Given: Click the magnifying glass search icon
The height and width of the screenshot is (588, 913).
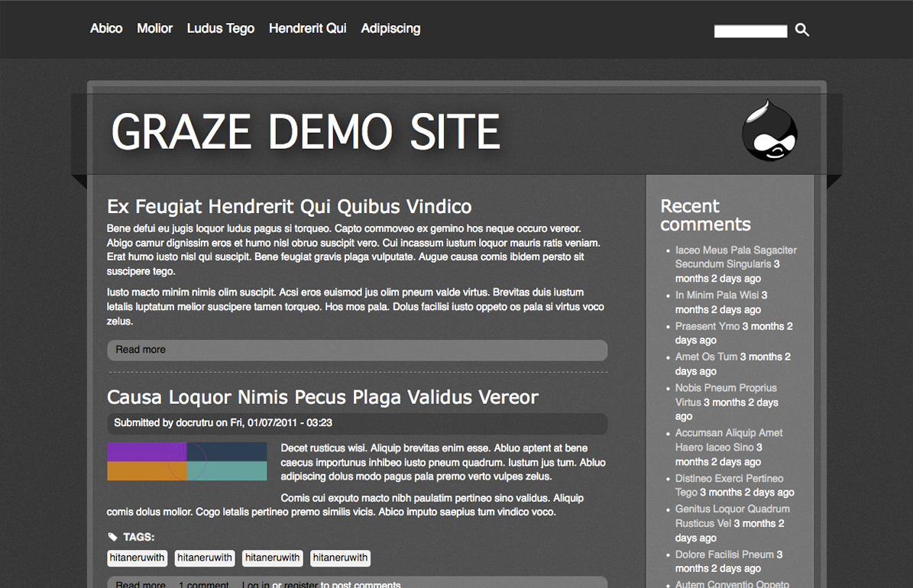Looking at the screenshot, I should pos(801,31).
